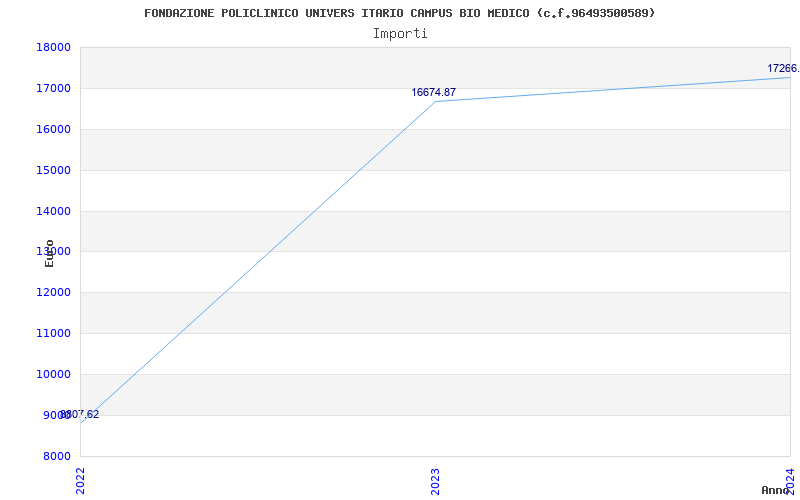Select the 12000 y-axis label

tap(53, 292)
